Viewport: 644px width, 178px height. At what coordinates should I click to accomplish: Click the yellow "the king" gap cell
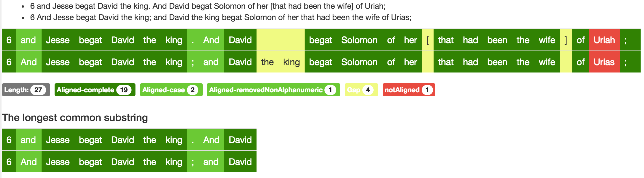coord(280,62)
